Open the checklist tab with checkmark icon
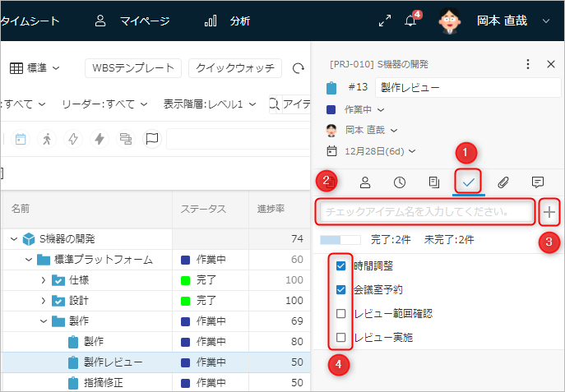565x392 pixels. click(x=470, y=182)
